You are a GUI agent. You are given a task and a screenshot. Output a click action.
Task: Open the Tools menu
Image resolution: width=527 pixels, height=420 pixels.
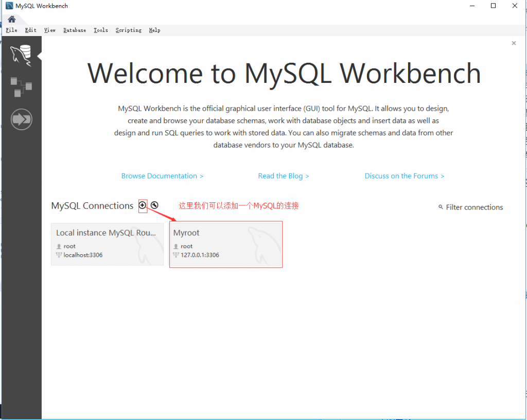[x=100, y=30]
